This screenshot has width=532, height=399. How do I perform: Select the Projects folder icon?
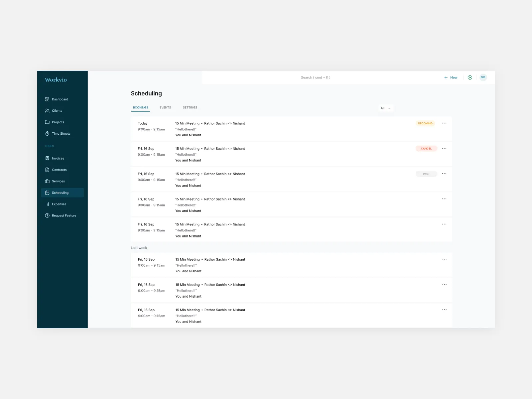pos(47,122)
